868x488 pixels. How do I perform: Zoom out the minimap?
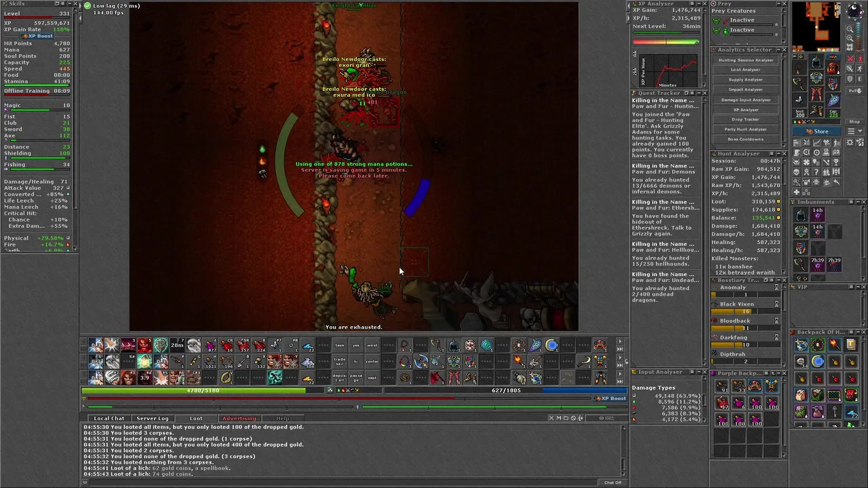point(850,29)
